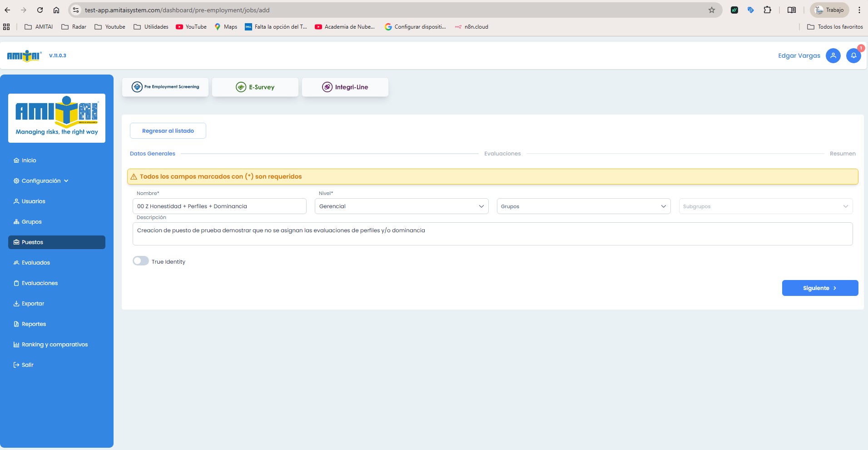Reload the page in the browser
This screenshot has width=868, height=450.
[40, 10]
